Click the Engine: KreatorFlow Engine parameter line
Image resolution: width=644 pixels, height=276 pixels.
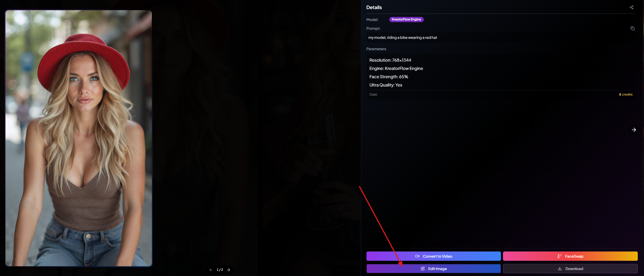click(x=396, y=68)
